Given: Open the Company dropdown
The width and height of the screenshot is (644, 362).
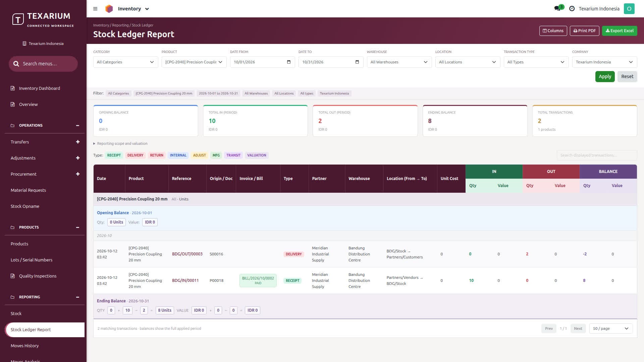Looking at the screenshot, I should coord(604,62).
